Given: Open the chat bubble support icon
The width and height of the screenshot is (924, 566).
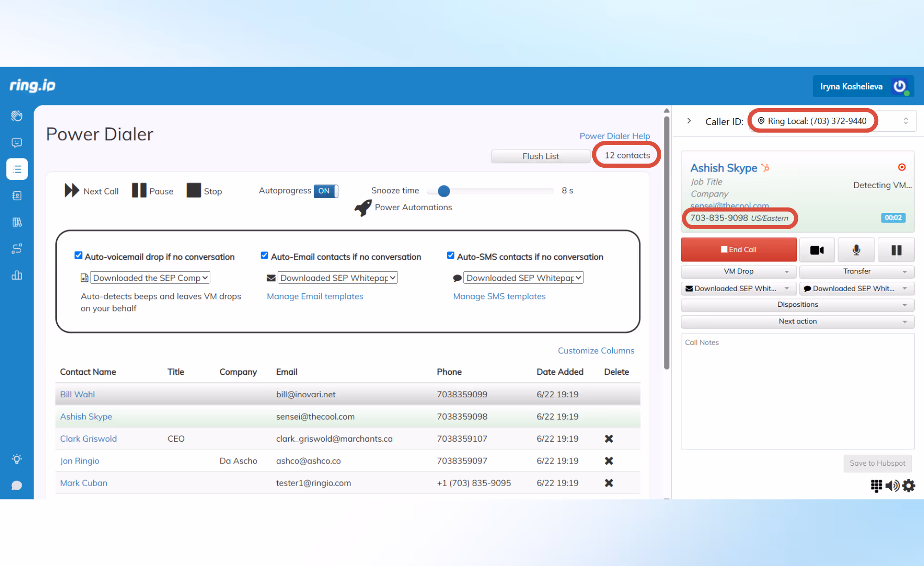Looking at the screenshot, I should [x=17, y=485].
